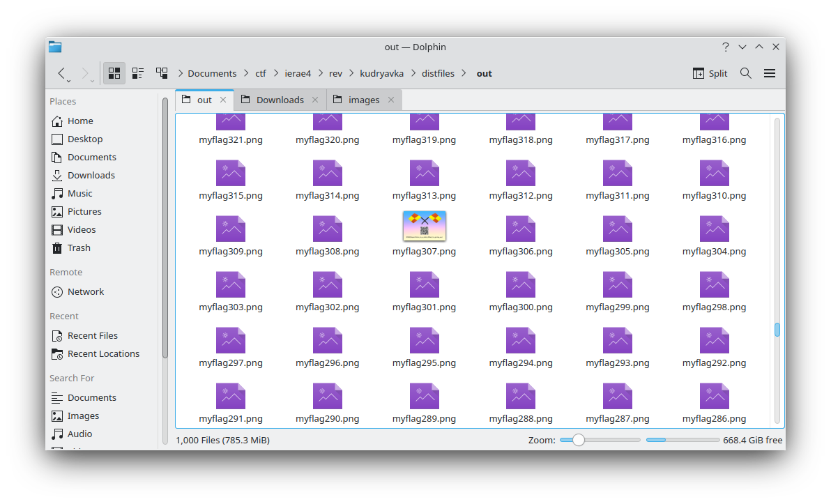
Task: Switch to Compact view mode
Action: (x=137, y=72)
